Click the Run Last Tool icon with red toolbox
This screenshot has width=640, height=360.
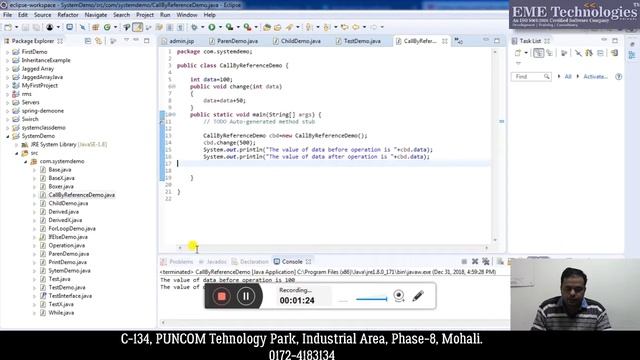[x=247, y=27]
